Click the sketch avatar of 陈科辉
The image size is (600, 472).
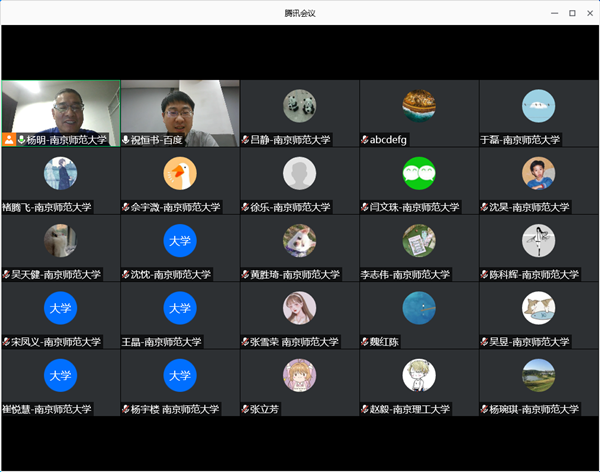pyautogui.click(x=538, y=241)
